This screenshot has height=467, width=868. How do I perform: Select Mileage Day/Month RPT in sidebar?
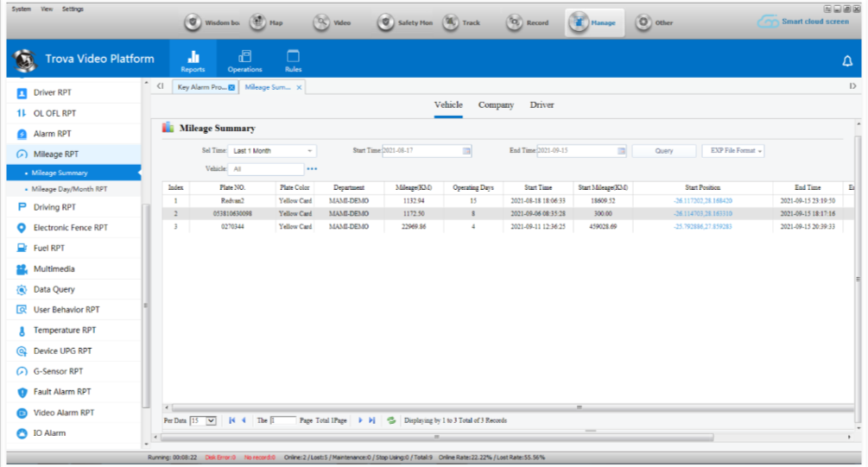pos(69,188)
